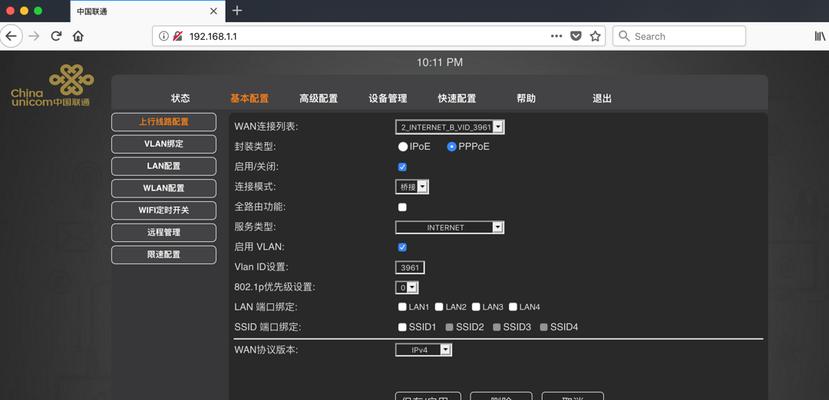Open VLAN绑定 in the sidebar
Screen dimensions: 829x400
coord(164,144)
